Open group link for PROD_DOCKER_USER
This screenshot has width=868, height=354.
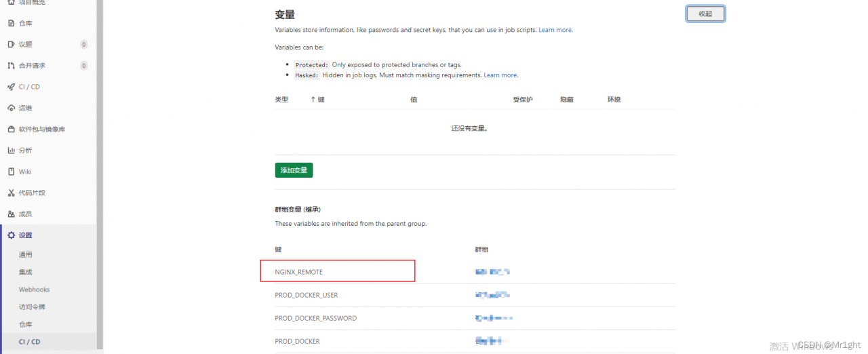point(492,295)
